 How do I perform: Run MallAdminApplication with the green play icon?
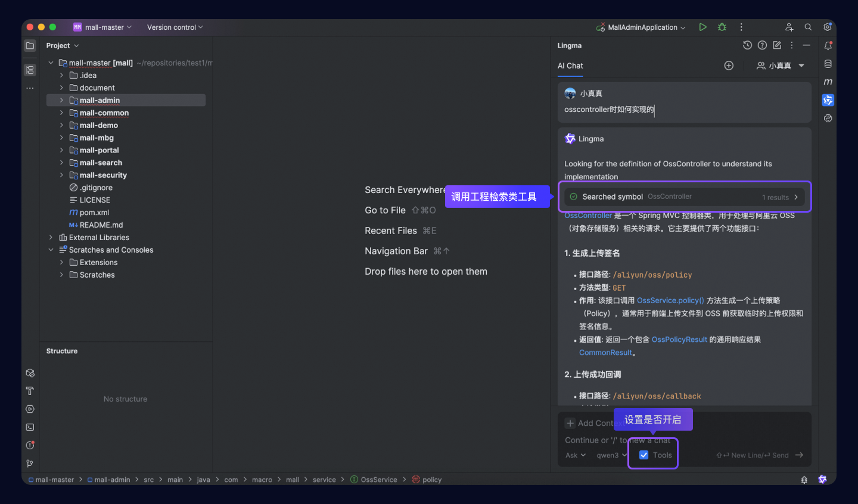(703, 27)
